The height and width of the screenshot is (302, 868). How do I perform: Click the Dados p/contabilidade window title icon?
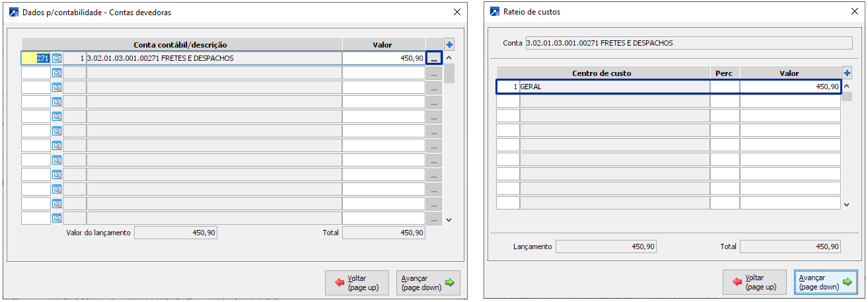pos(13,12)
